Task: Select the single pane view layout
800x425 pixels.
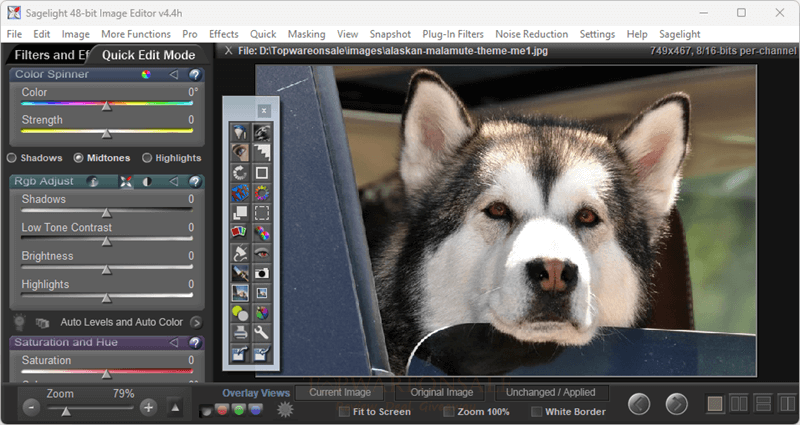Action: coord(715,404)
